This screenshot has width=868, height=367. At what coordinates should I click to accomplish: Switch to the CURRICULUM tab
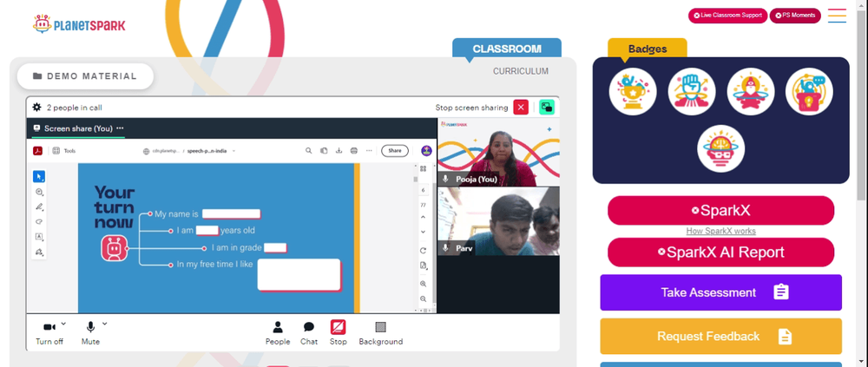(520, 71)
